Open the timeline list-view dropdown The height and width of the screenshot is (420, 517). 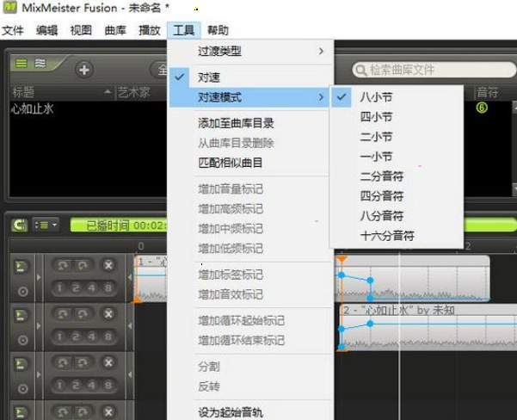(x=46, y=225)
